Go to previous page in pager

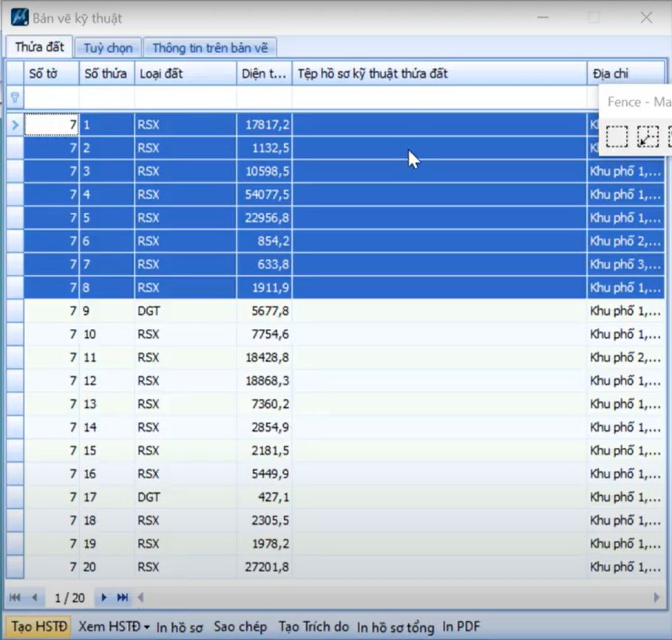point(34,597)
